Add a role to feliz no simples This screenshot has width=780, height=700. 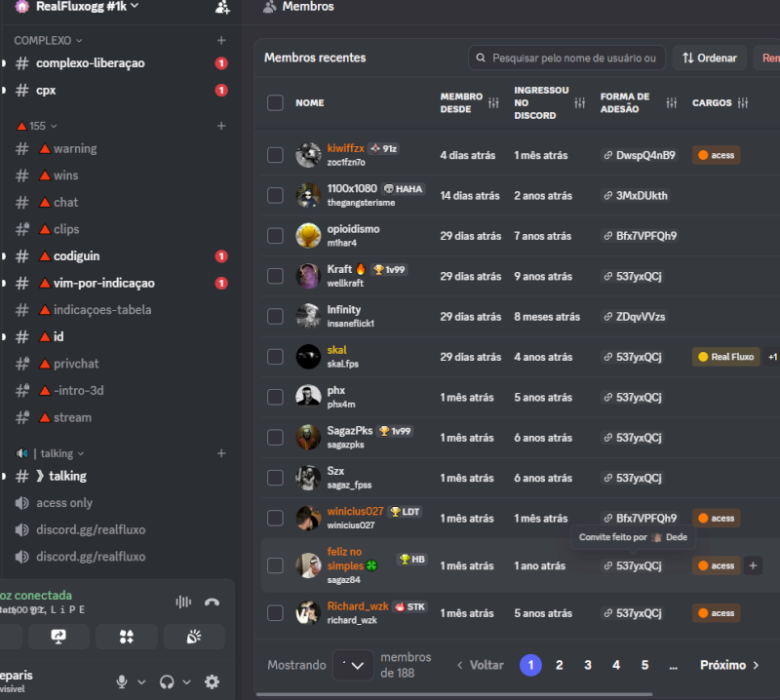pyautogui.click(x=753, y=565)
